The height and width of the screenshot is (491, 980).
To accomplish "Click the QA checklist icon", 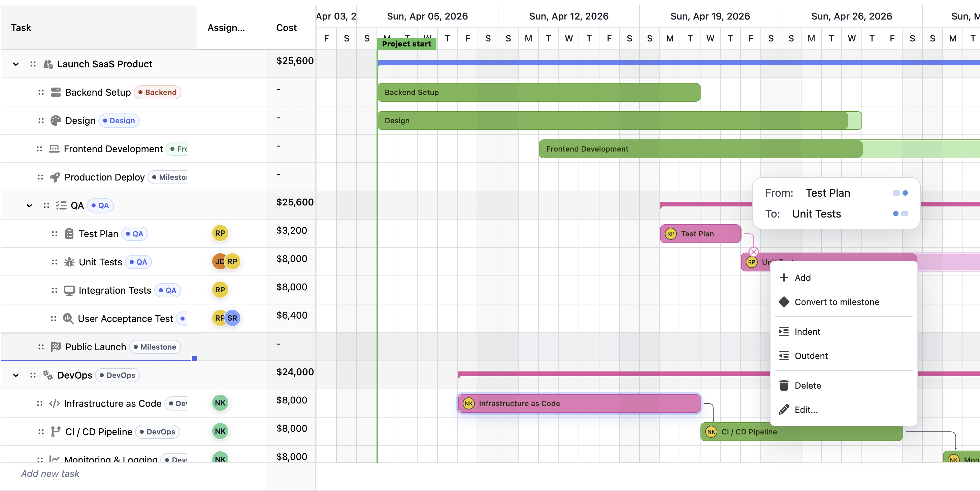I will click(x=61, y=205).
